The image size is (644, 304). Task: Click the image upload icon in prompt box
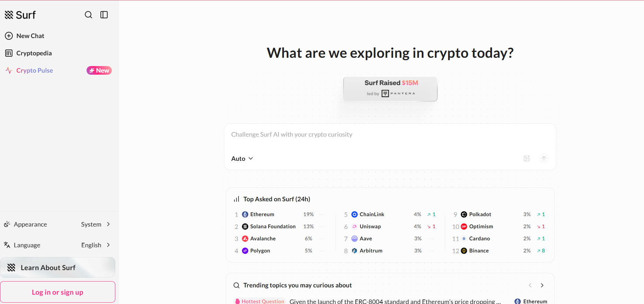click(x=527, y=158)
